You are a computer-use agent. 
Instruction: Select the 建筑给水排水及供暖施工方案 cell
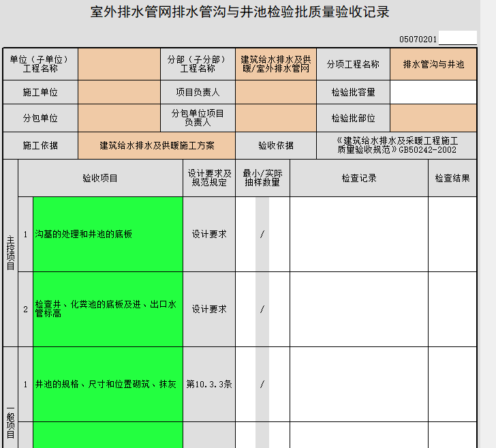[157, 145]
